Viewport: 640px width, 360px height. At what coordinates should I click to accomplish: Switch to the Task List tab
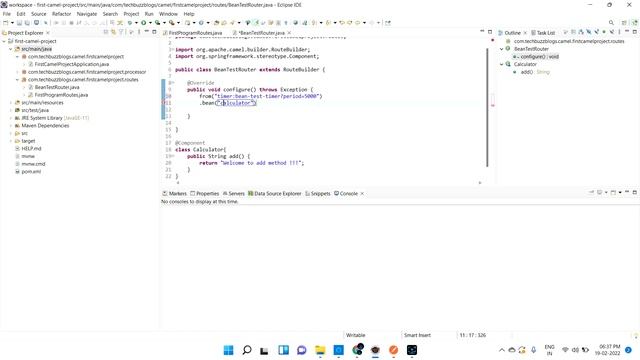click(543, 33)
